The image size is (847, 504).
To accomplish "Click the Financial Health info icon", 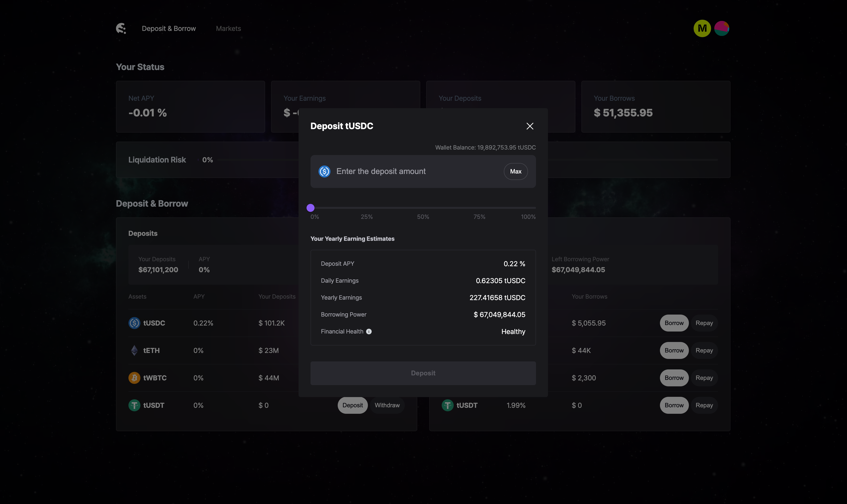I will [369, 332].
